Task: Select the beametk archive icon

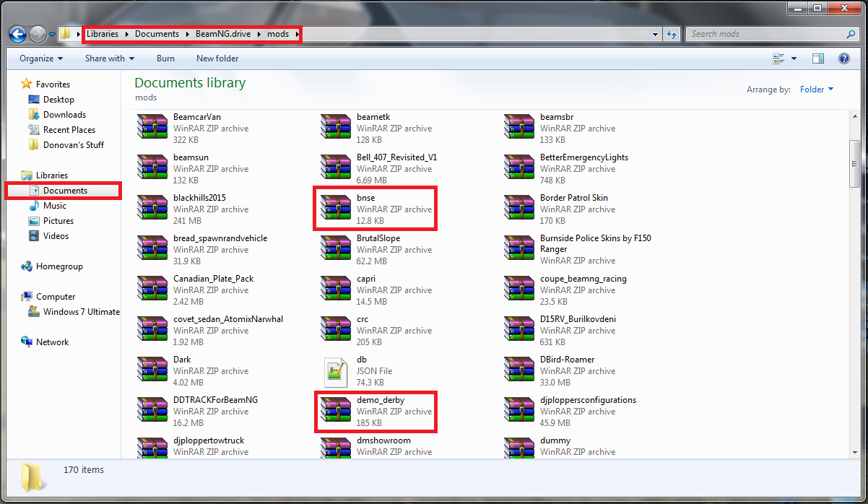Action: (336, 126)
